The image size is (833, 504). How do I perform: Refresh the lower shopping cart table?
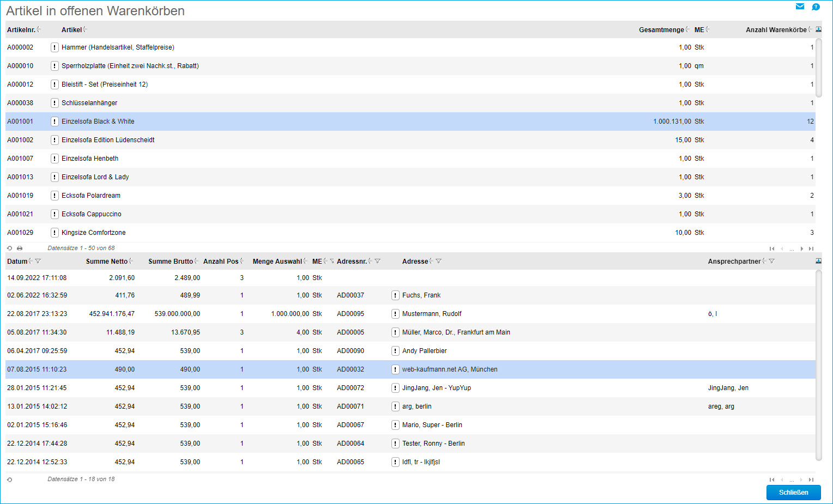click(x=10, y=479)
